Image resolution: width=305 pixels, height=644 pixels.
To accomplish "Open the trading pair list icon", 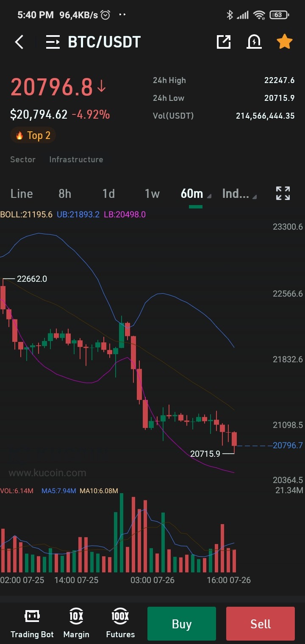I will [53, 42].
